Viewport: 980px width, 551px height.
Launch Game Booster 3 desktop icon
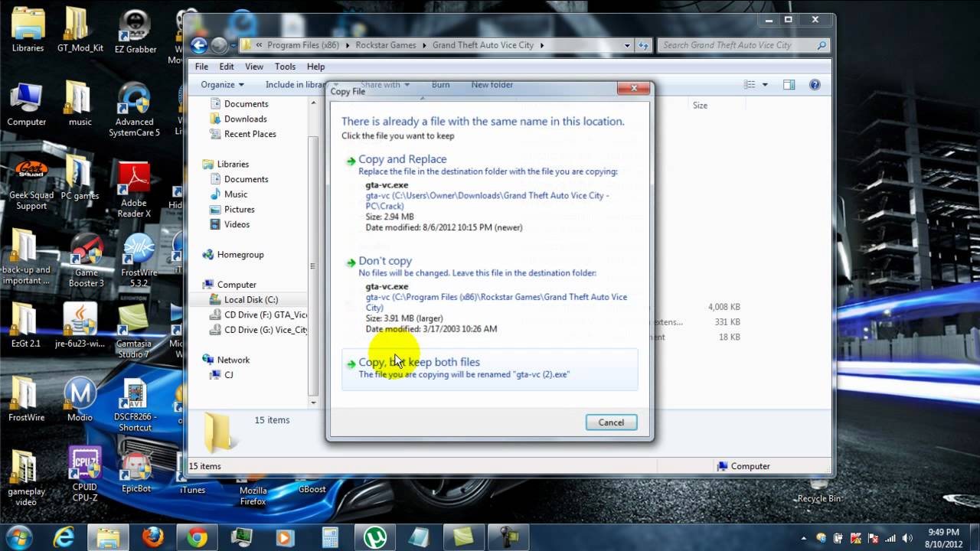click(x=86, y=260)
